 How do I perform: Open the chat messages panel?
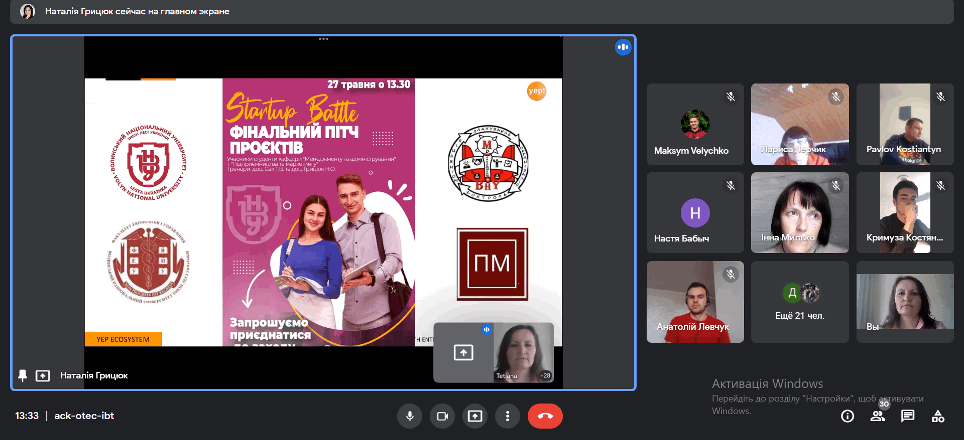(908, 416)
